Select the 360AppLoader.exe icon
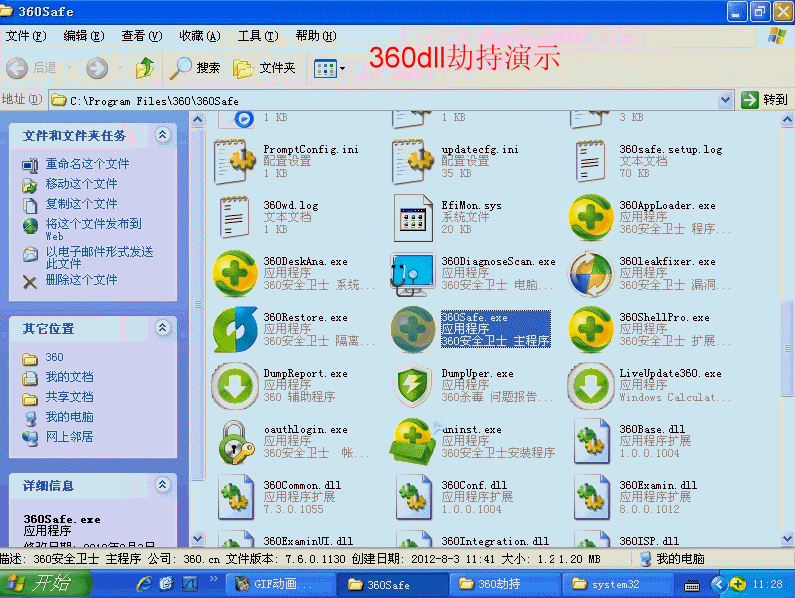This screenshot has width=795, height=598. pos(591,218)
